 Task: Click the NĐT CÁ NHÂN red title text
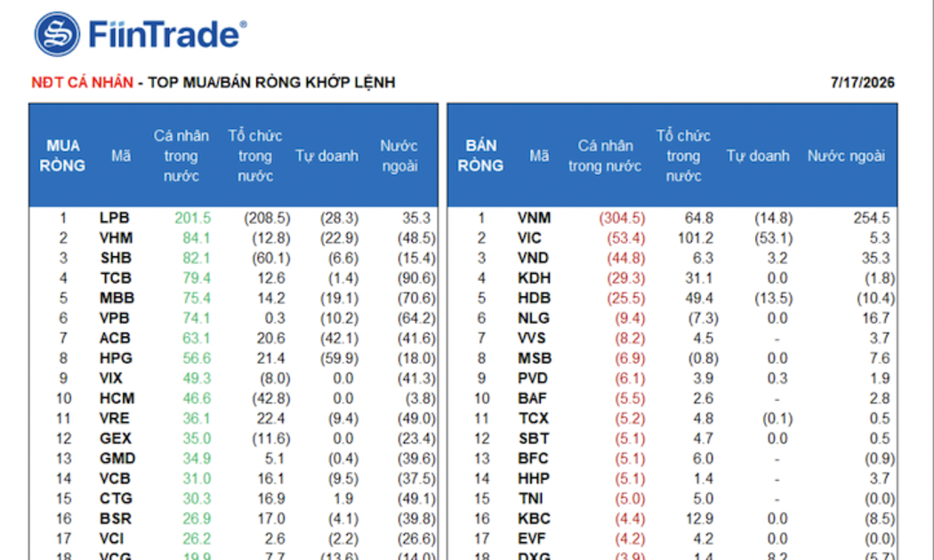(82, 83)
